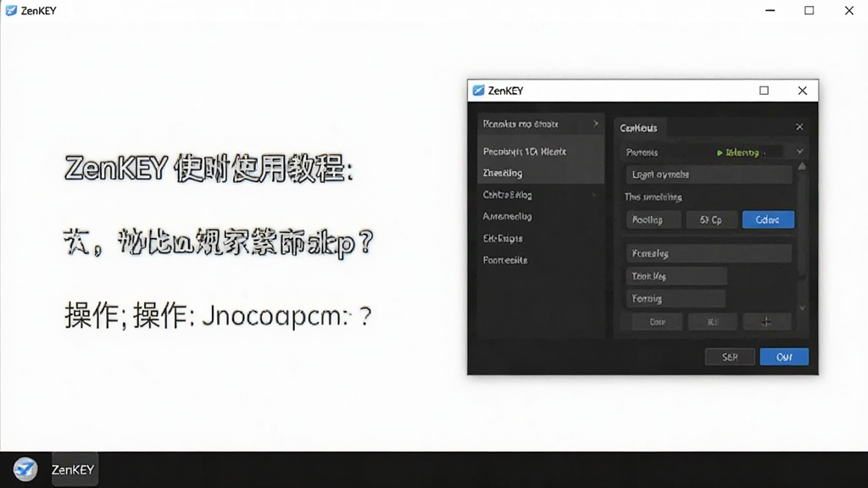Viewport: 868px width, 488px height.
Task: Click the plus button in bottom row
Action: (x=766, y=321)
